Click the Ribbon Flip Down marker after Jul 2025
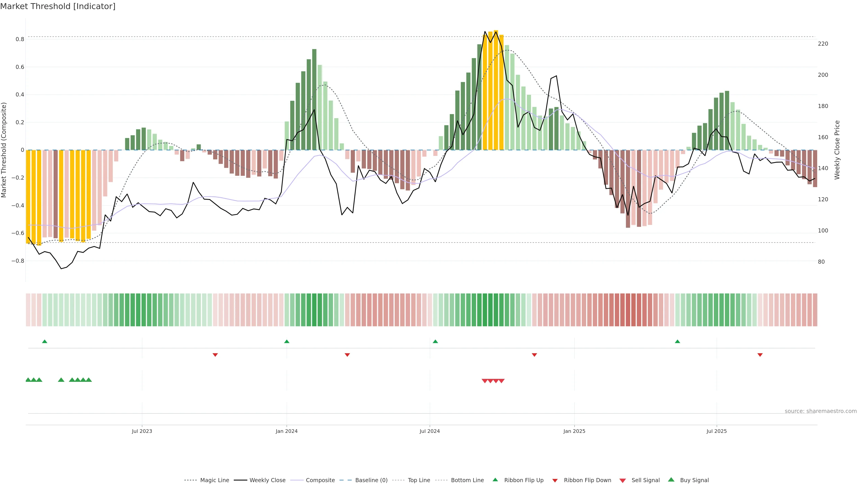This screenshot has height=488, width=868. pos(760,355)
